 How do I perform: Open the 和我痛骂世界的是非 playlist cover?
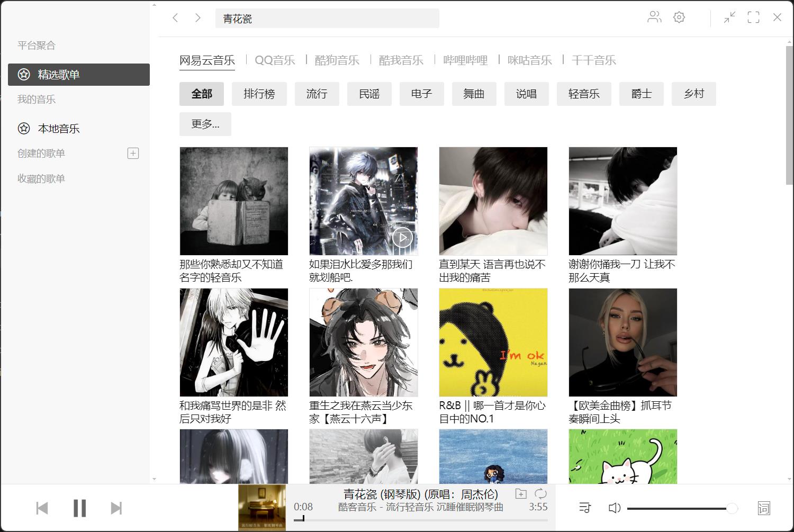point(234,342)
